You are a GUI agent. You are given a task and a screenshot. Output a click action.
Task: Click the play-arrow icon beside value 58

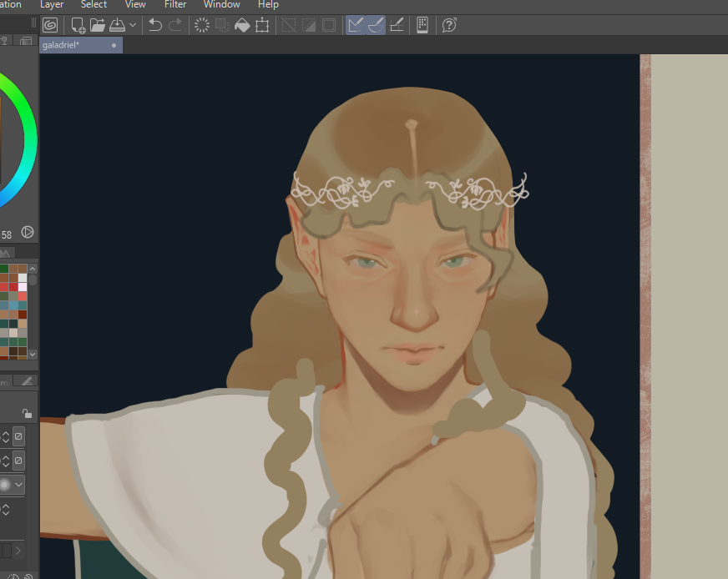(x=28, y=232)
